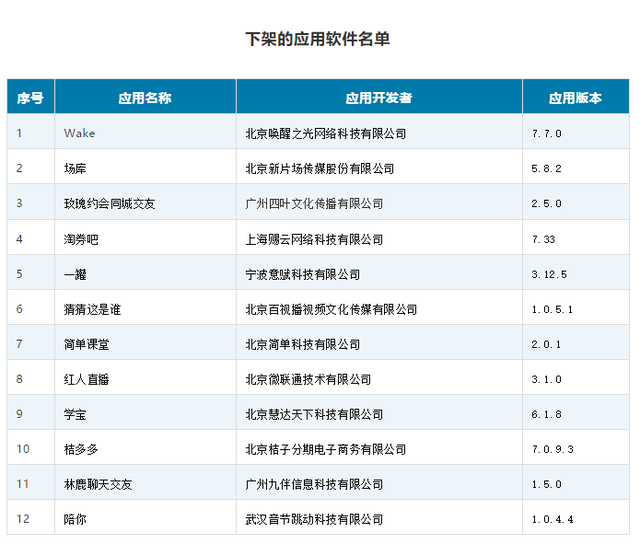Select developer 北京微联通技术有限公司
Viewport: 640px width, 544px height.
(309, 380)
